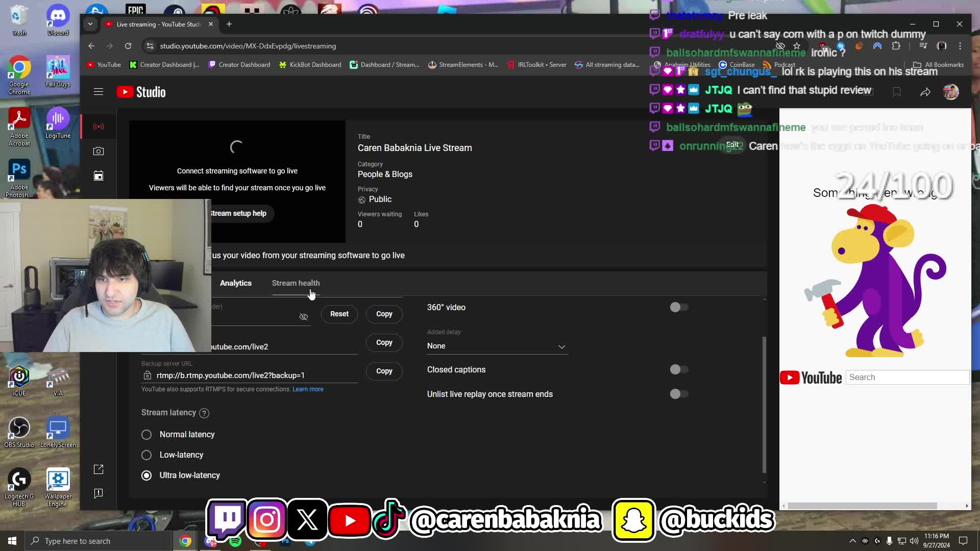This screenshot has width=980, height=551.
Task: Click the Backup server URL field
Action: 250,375
